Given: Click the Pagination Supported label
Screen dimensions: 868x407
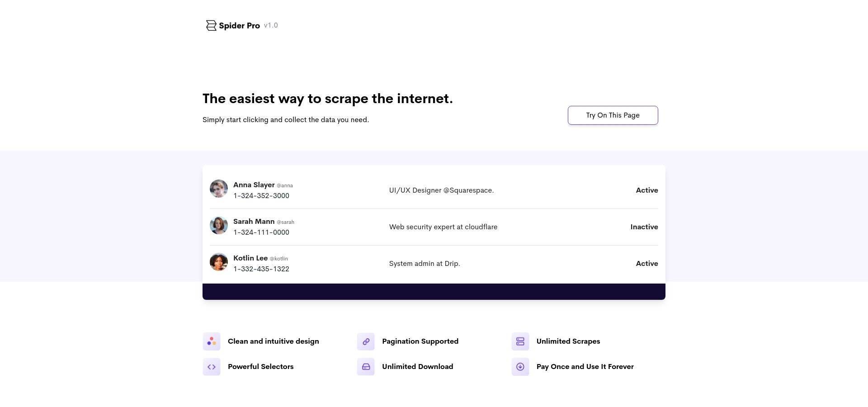Looking at the screenshot, I should click(420, 341).
